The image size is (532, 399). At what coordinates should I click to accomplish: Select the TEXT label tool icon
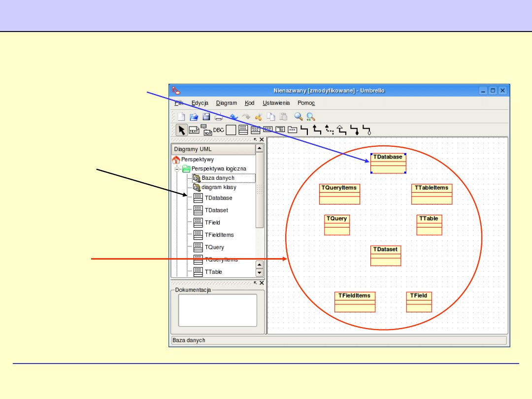[194, 130]
